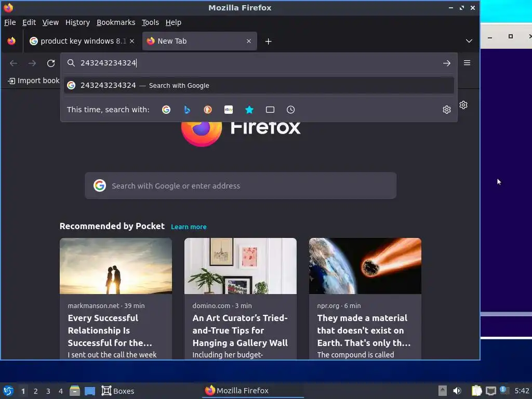Search this time with eBay icon

point(229,110)
